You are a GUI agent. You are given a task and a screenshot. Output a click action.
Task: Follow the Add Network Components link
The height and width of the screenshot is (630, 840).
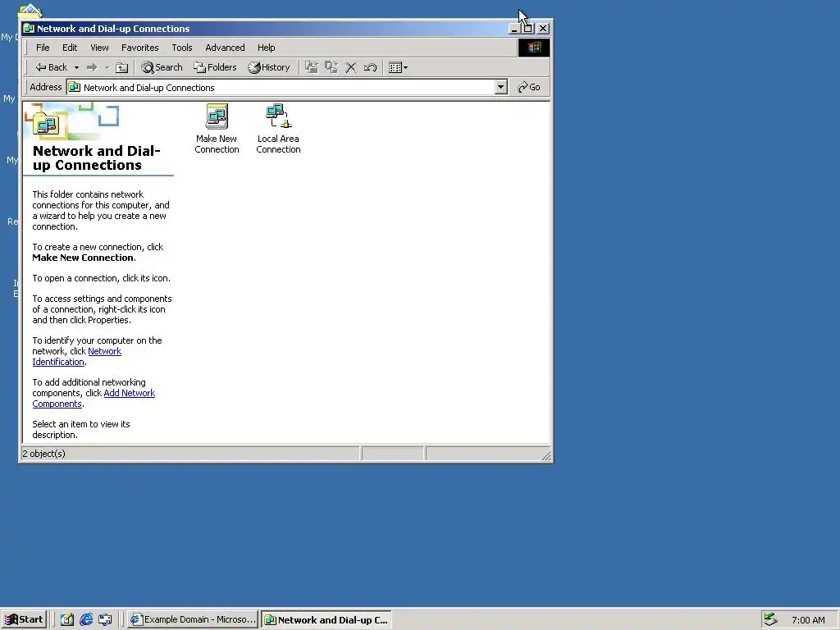(94, 398)
